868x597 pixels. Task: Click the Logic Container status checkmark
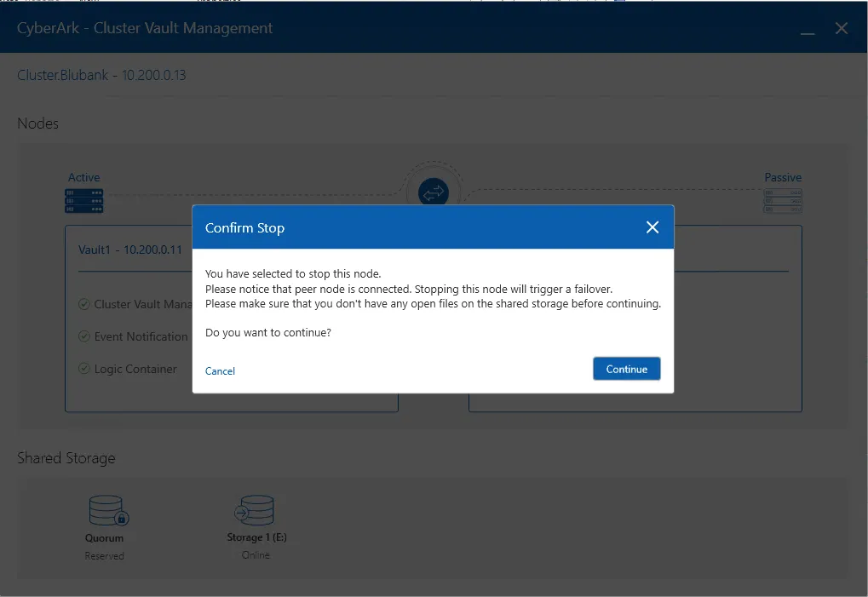[x=84, y=369]
